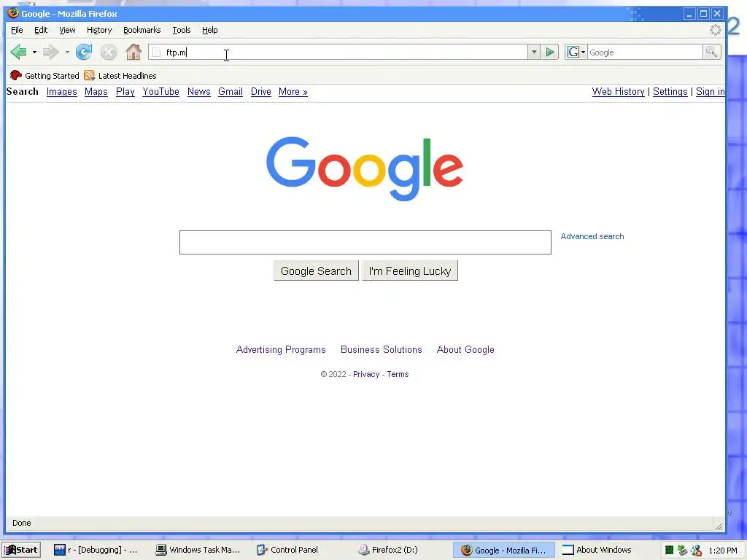The width and height of the screenshot is (747, 560).
Task: Click the colorful Google logo
Action: (x=365, y=168)
